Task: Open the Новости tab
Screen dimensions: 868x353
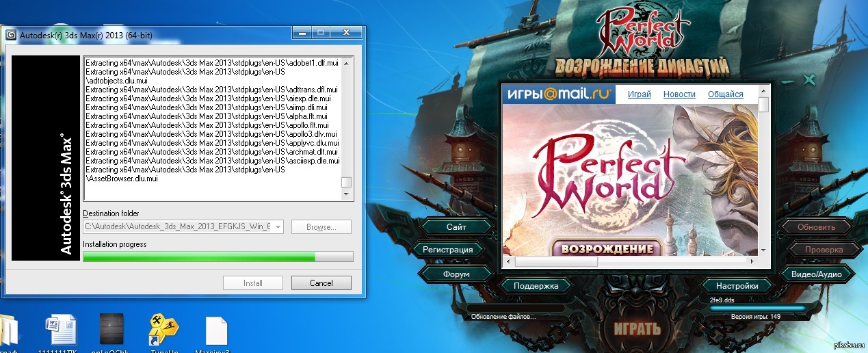Action: click(x=679, y=94)
